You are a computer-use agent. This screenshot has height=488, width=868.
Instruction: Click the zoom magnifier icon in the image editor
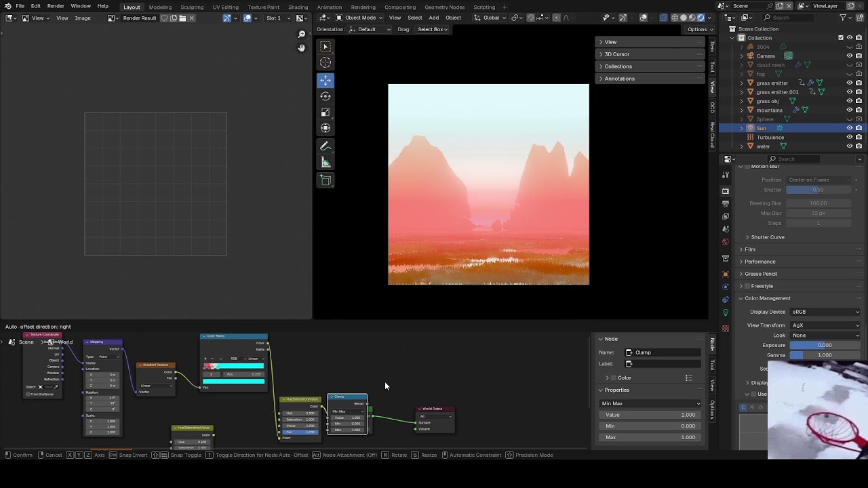302,34
